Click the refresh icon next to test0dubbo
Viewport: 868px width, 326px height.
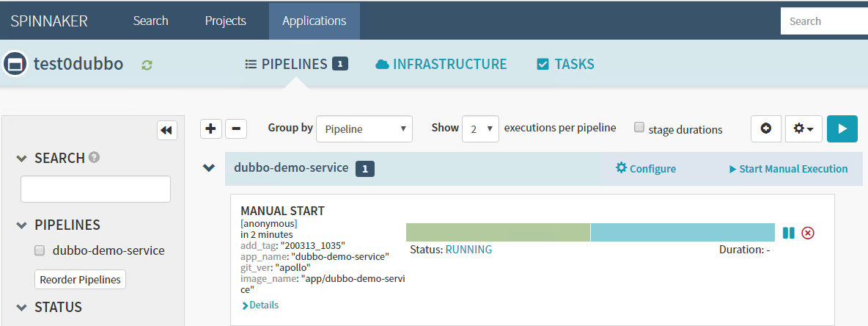147,65
